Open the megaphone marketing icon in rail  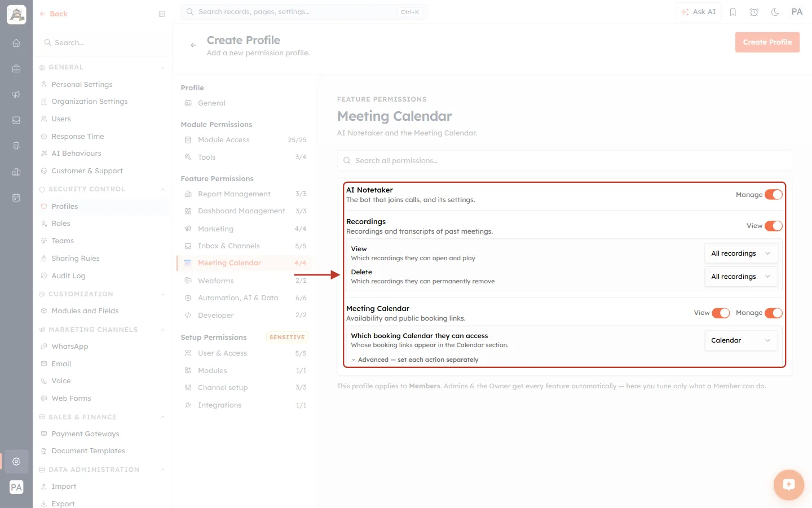[16, 94]
